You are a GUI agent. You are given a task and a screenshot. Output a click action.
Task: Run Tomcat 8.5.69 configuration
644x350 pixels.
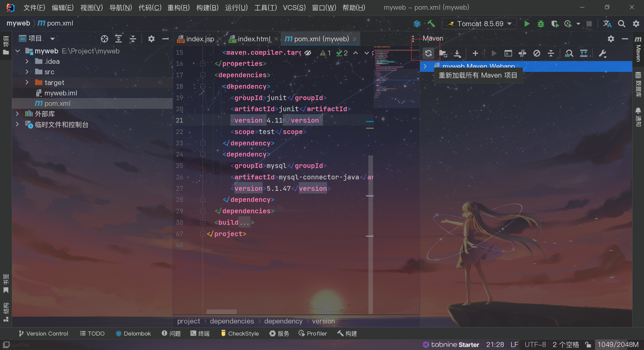click(527, 24)
